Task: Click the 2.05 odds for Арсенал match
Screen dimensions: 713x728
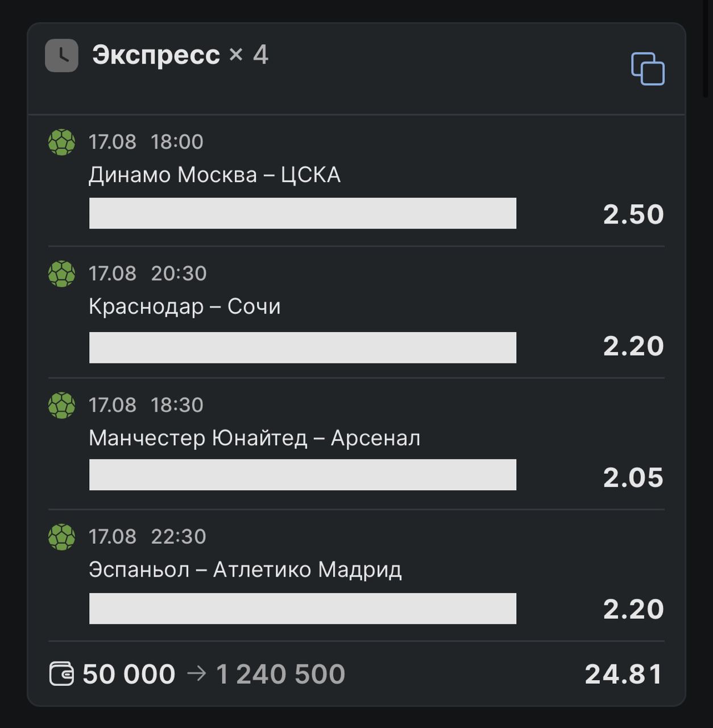Action: (x=633, y=478)
